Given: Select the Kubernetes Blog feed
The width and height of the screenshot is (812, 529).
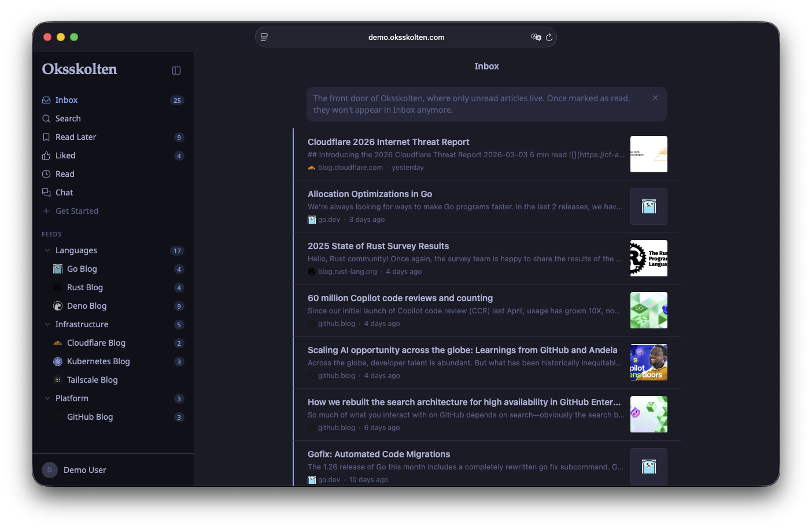Looking at the screenshot, I should 98,361.
